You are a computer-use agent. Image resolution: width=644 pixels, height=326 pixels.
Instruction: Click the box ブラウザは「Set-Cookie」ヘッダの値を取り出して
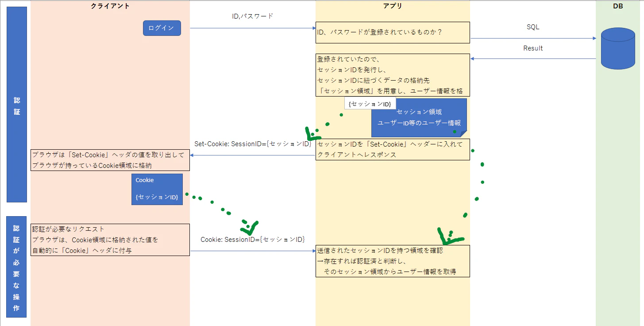pyautogui.click(x=110, y=160)
